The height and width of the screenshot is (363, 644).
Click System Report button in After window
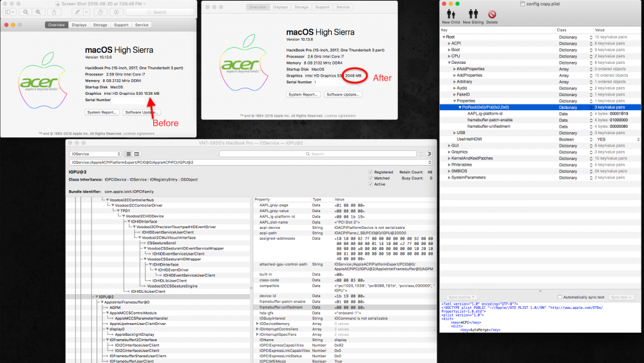coord(303,95)
